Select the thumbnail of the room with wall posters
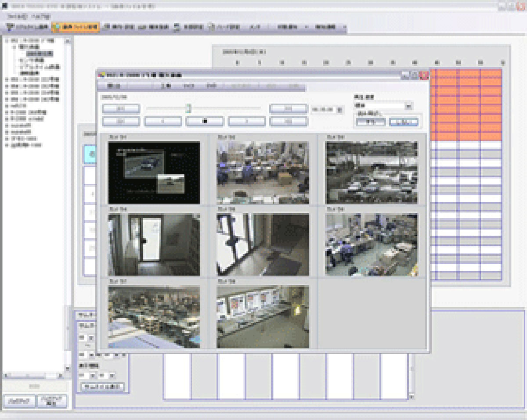This screenshot has width=527, height=420. [x=263, y=317]
